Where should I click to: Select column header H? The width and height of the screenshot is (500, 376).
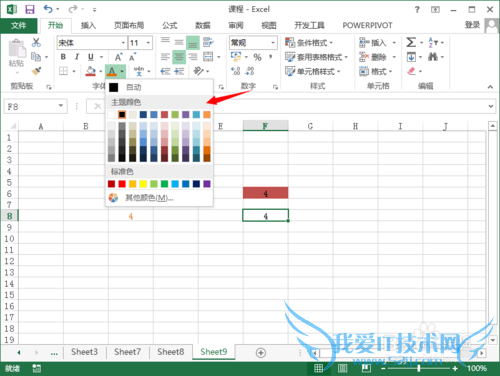355,126
